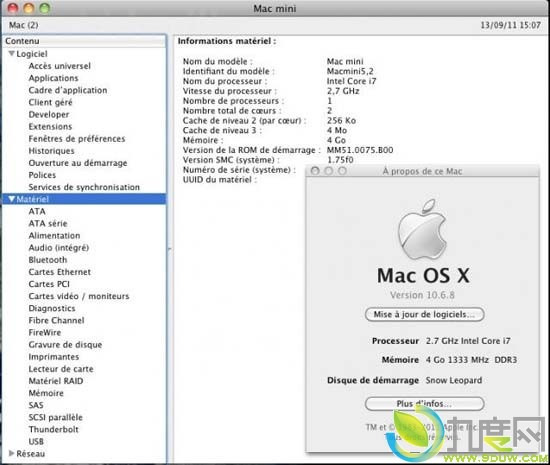This screenshot has width=550, height=465.
Task: Open Cadre d'application entry
Action: pos(68,90)
